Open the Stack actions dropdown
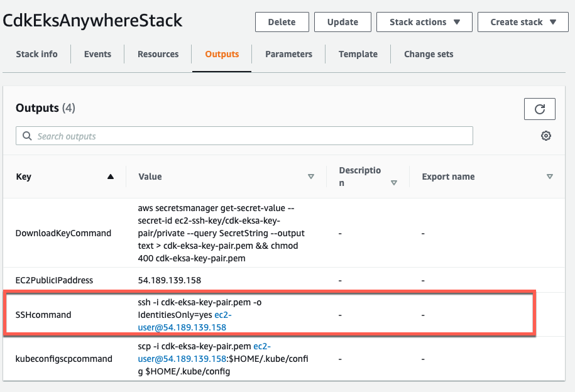Screen dimensions: 575x392 click(x=424, y=22)
